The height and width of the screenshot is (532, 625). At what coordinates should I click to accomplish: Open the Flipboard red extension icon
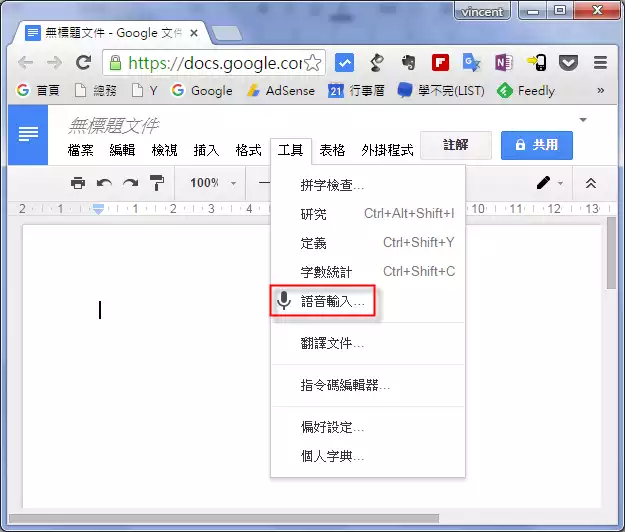click(440, 63)
